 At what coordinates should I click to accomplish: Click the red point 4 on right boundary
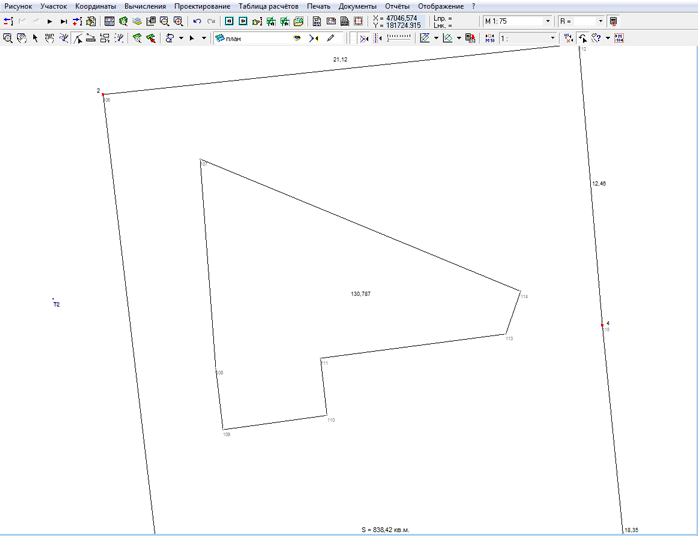(603, 324)
